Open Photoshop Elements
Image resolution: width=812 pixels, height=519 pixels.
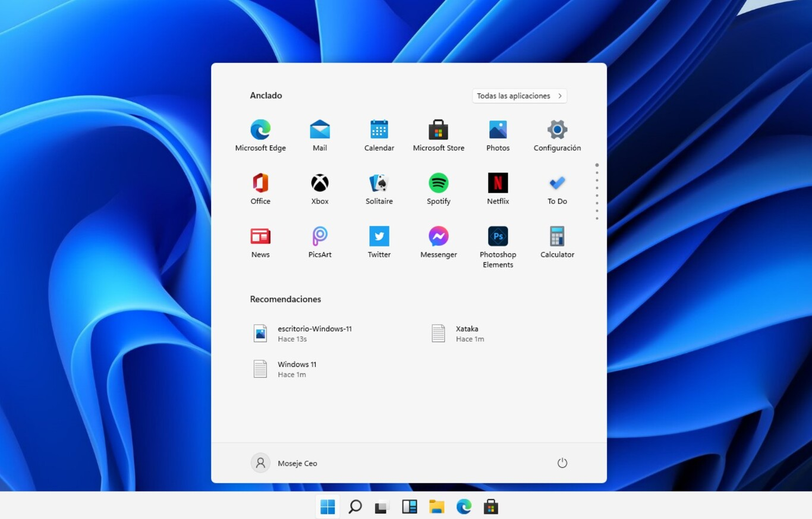click(498, 247)
